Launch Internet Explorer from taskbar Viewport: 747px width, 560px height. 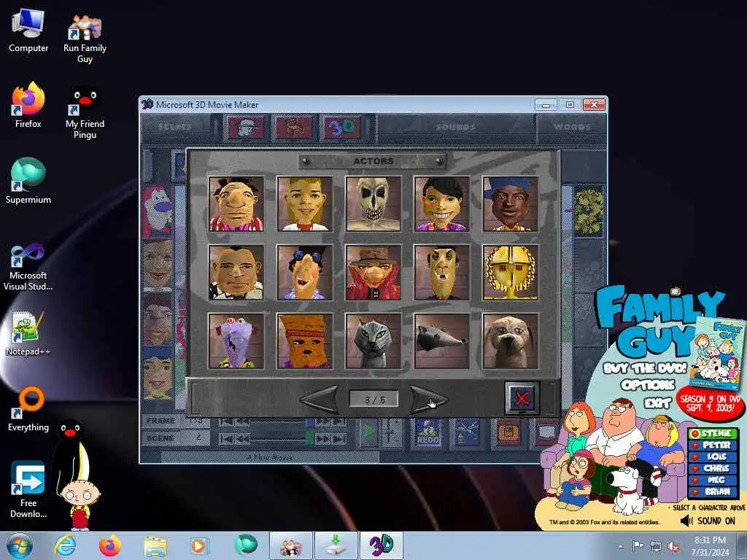pos(65,545)
